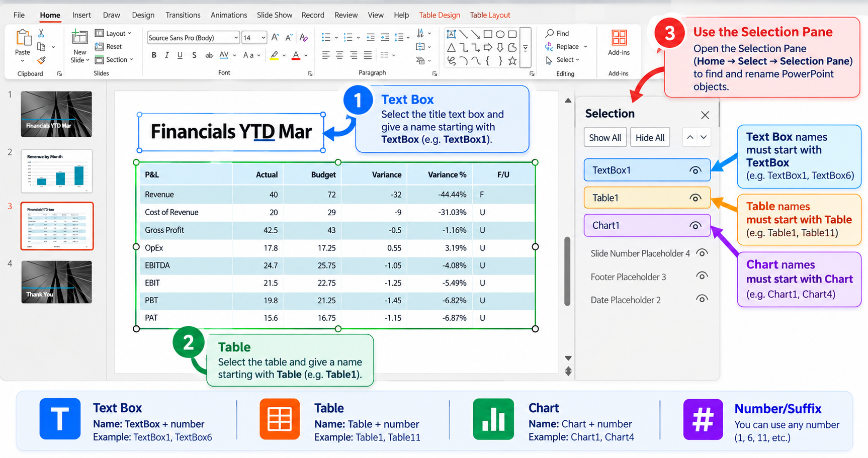
Task: Open the font name dropdown
Action: click(x=236, y=38)
